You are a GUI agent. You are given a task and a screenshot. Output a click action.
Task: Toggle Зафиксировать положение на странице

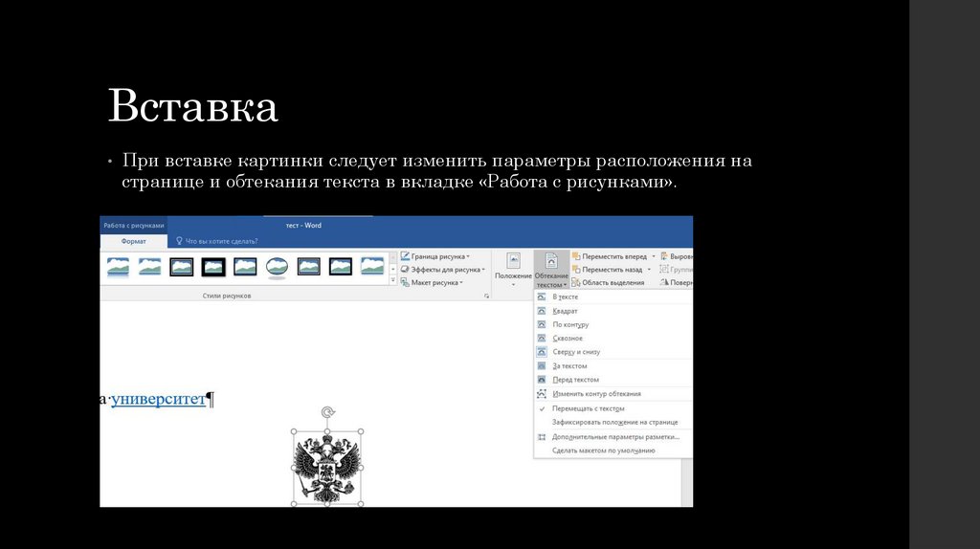[x=613, y=422]
